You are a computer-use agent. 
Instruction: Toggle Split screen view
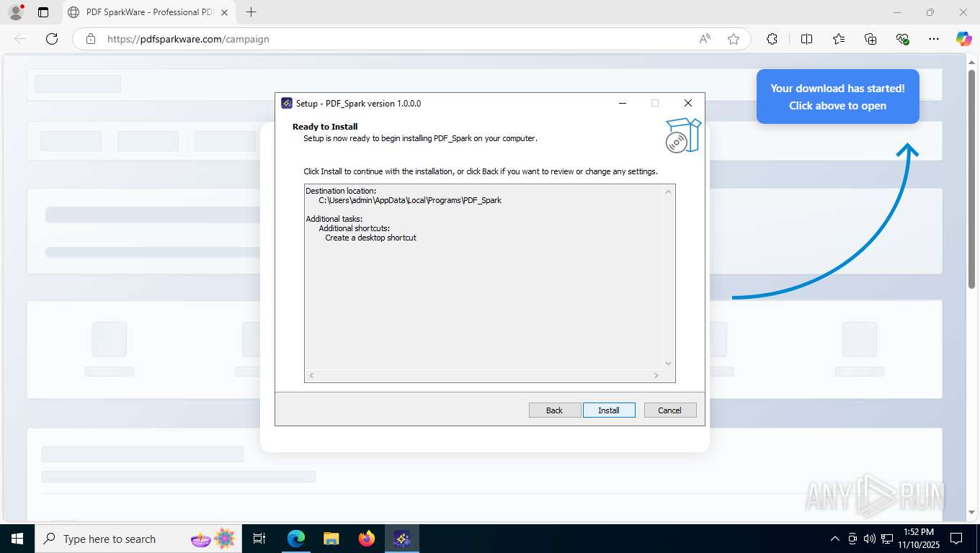tap(806, 39)
